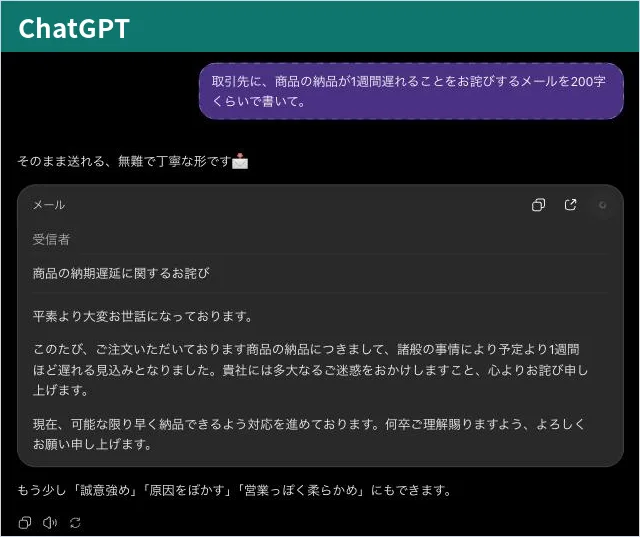Viewport: 640px width, 537px height.
Task: Click the line 平素より大変お世話になっております。
Action: (x=143, y=316)
